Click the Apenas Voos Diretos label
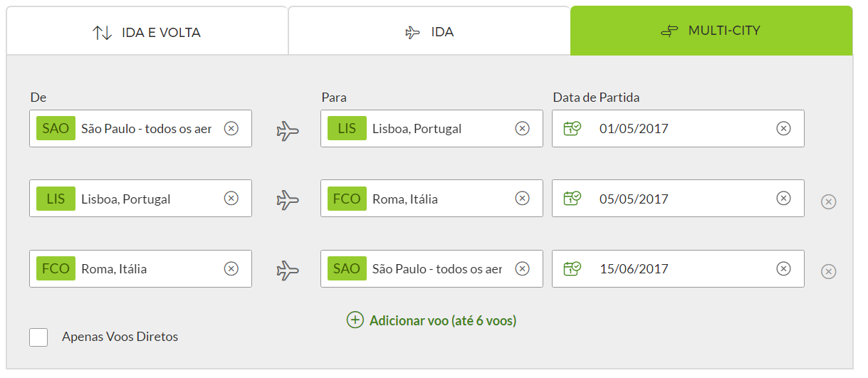 [x=120, y=337]
